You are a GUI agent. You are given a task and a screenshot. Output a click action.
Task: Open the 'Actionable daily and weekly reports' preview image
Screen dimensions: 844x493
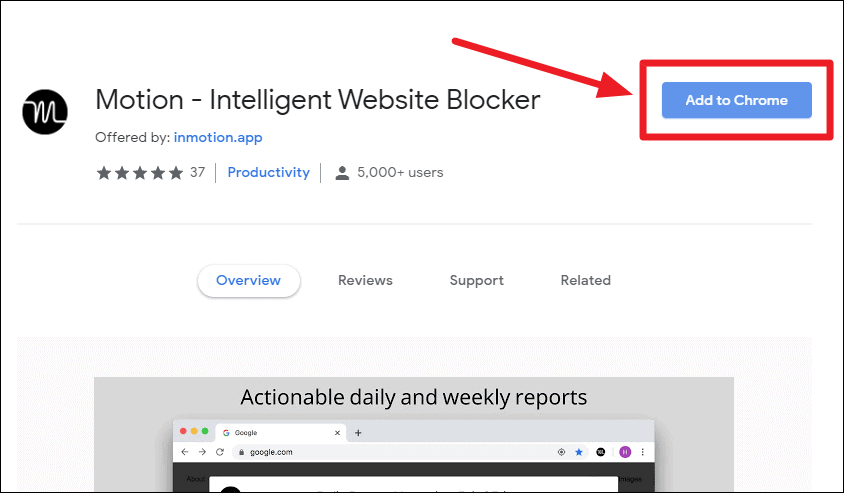tap(414, 435)
